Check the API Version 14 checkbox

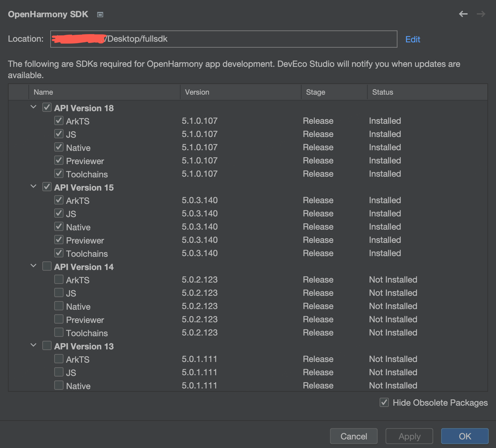(47, 266)
